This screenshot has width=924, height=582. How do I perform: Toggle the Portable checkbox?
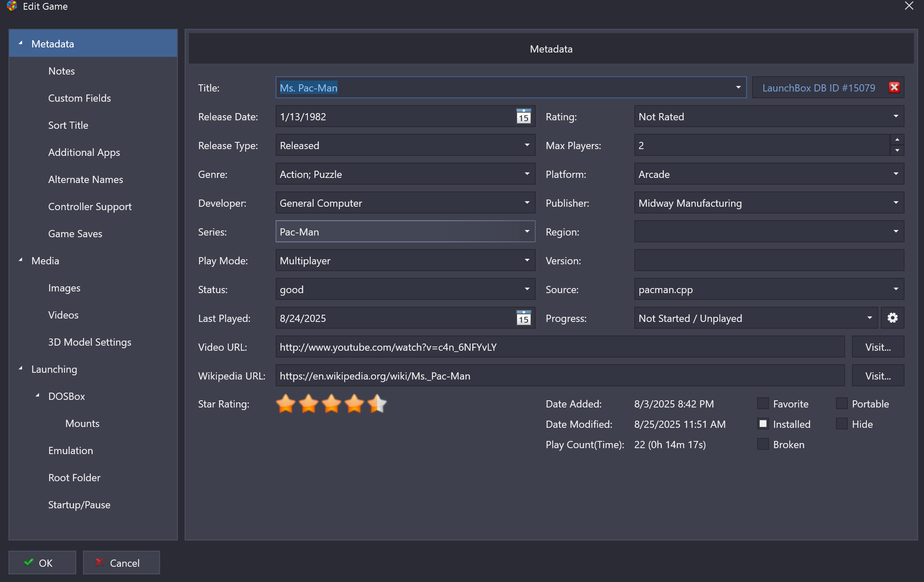(x=842, y=404)
